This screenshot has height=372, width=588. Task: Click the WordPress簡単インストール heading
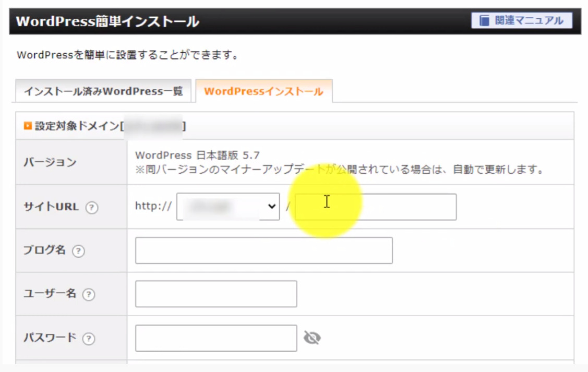[x=107, y=21]
